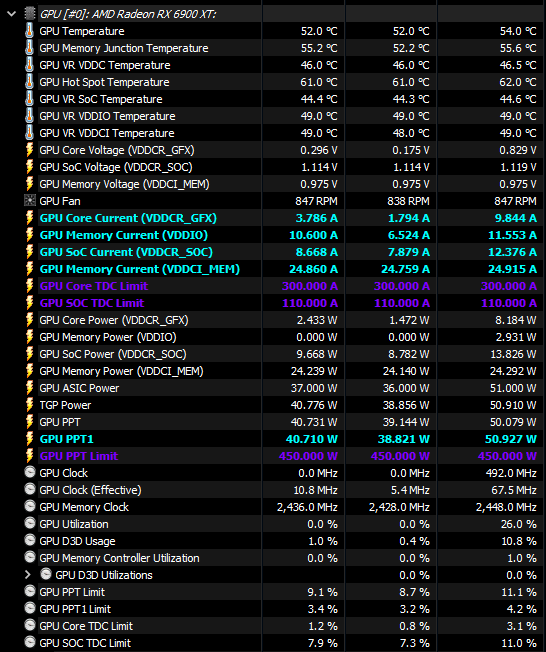Click thermometer icon beside GPU Memory Junction Temperature
Screen dimensions: 546x652
point(30,48)
